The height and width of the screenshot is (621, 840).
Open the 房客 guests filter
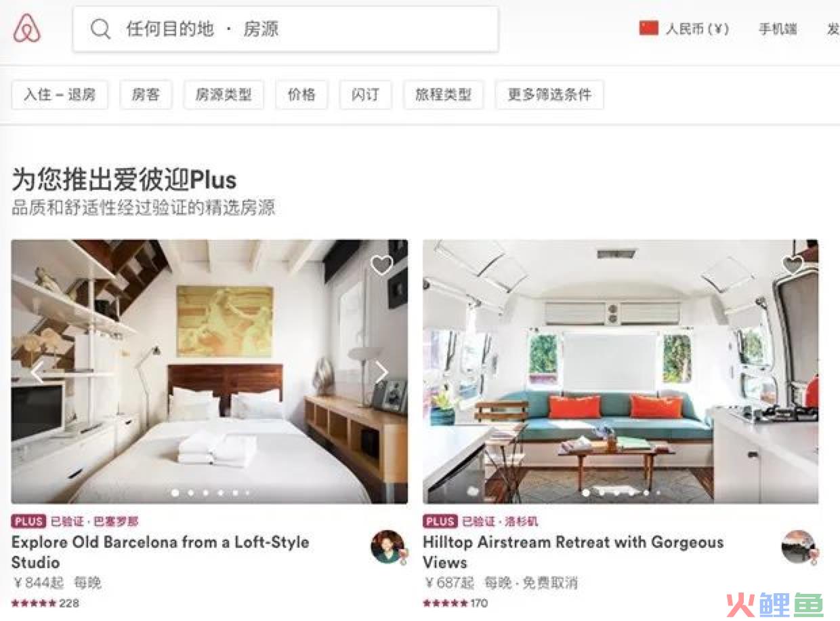pyautogui.click(x=146, y=94)
